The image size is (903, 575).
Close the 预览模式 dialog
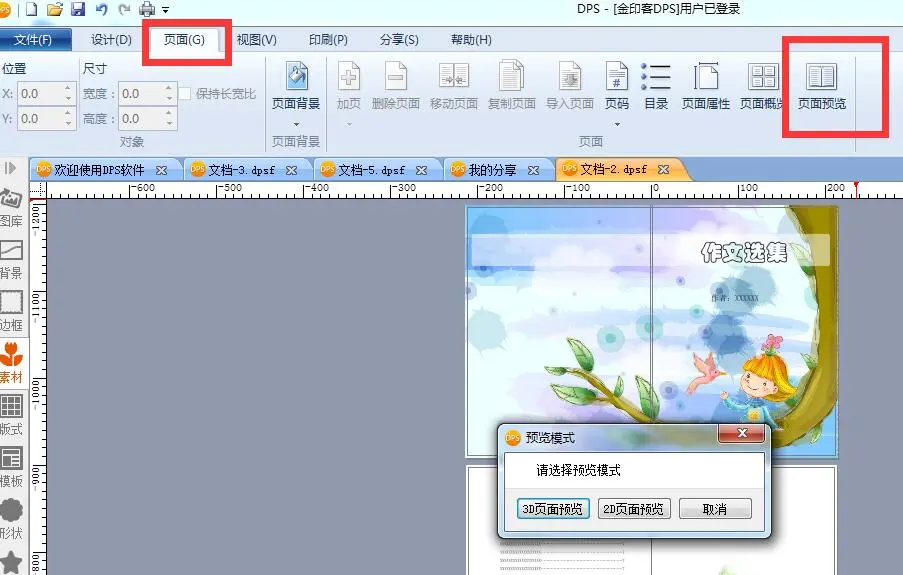click(x=742, y=433)
